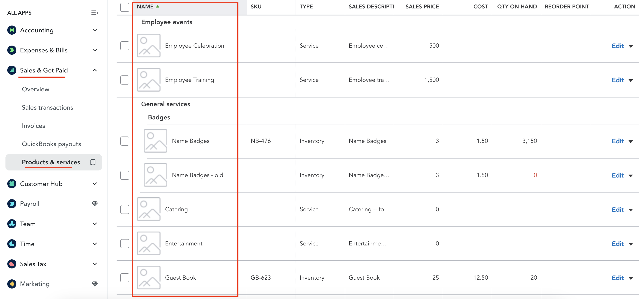Go to the Invoices menu item
Image resolution: width=644 pixels, height=299 pixels.
(x=33, y=126)
